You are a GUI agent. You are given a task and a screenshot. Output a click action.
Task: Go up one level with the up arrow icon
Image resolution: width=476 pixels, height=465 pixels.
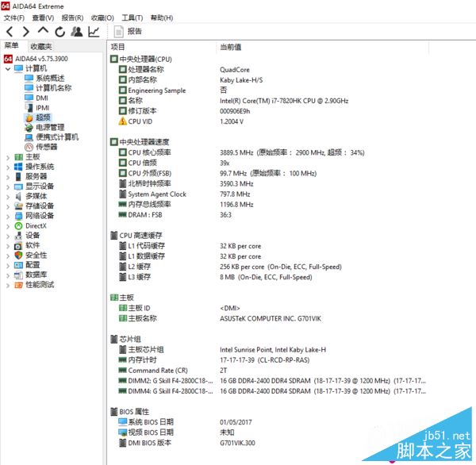pos(43,31)
